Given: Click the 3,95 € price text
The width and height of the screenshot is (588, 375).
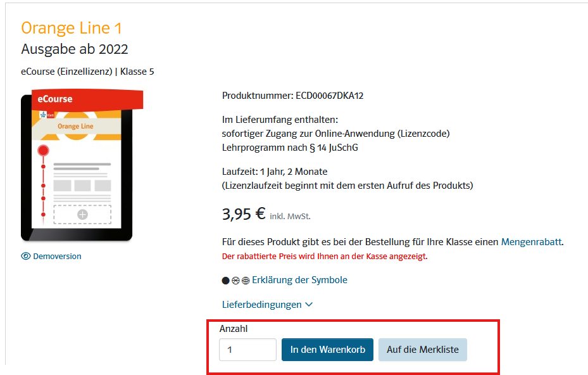Looking at the screenshot, I should 244,214.
